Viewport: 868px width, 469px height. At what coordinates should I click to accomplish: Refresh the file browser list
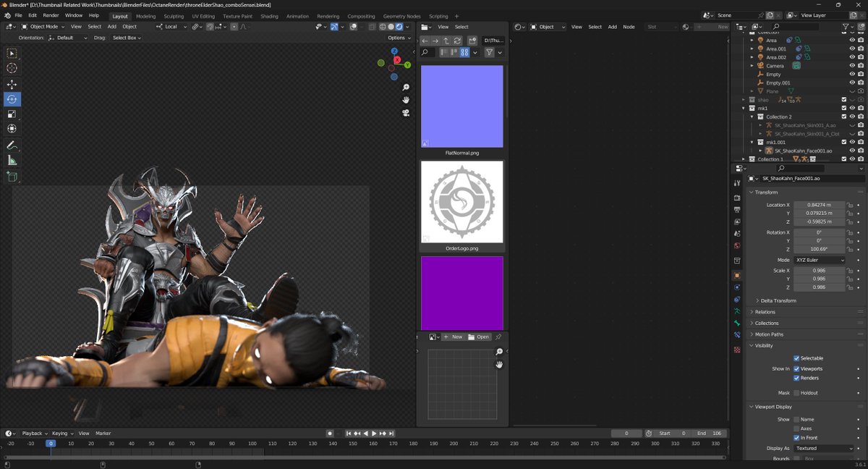click(x=457, y=41)
